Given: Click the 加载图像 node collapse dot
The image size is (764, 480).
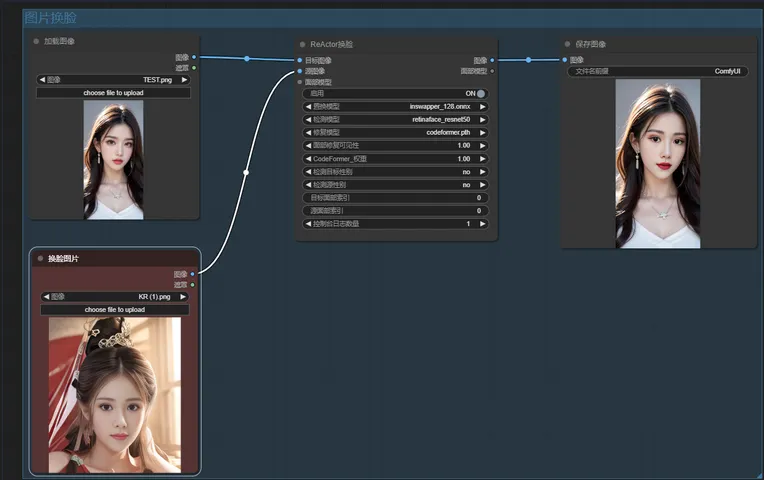Looking at the screenshot, I should pos(36,41).
